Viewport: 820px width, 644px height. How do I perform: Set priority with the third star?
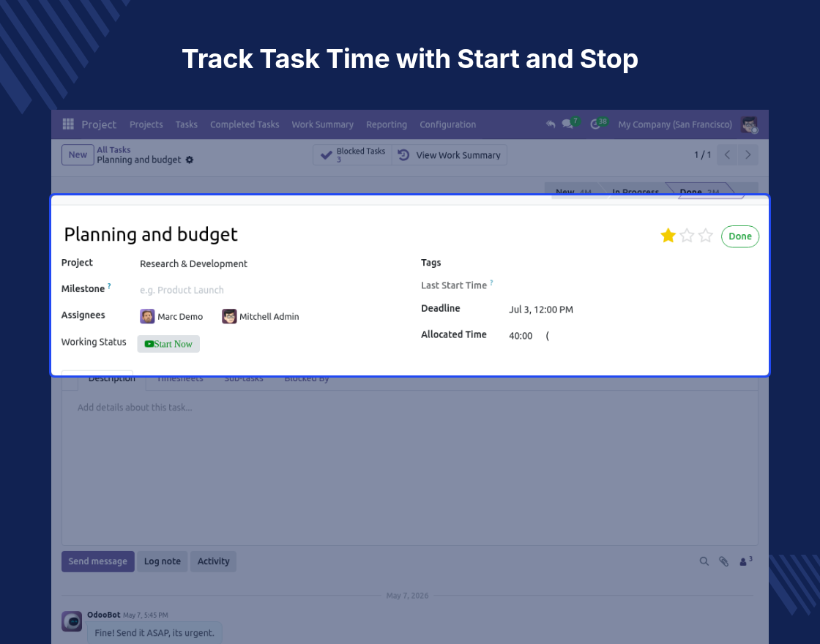[x=706, y=236]
